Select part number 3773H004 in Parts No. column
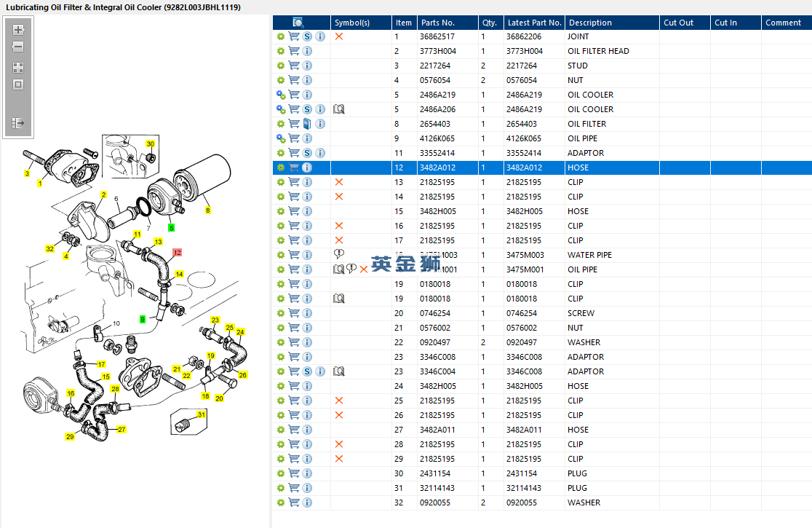The width and height of the screenshot is (812, 528). coord(437,51)
